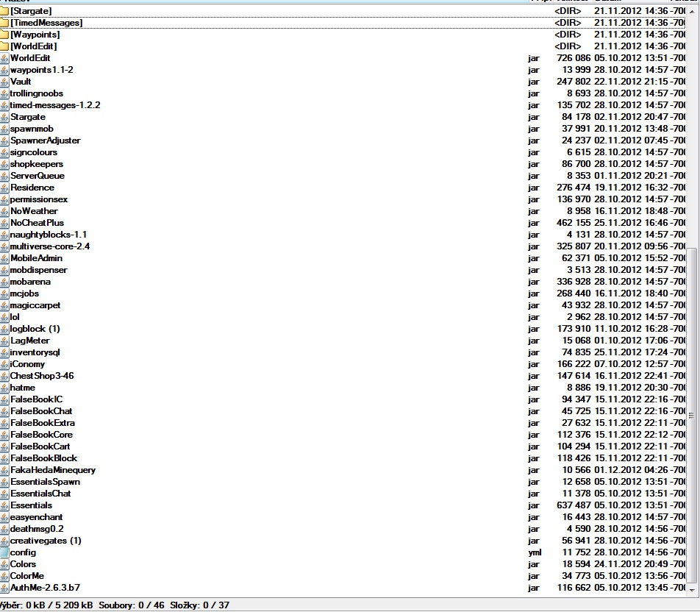Select the waypoints1.1-2 file name
The height and width of the screenshot is (612, 700).
(41, 70)
